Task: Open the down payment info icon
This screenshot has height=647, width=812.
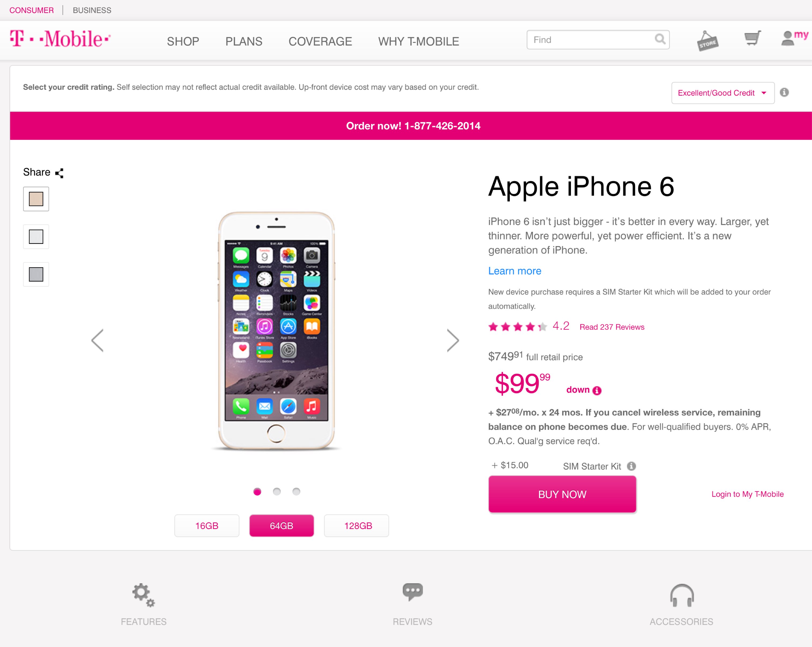Action: (597, 391)
